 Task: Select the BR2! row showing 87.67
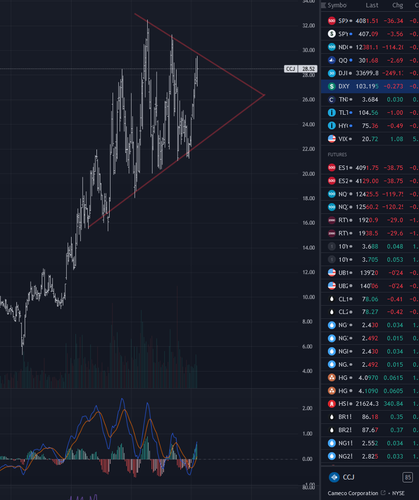point(370,430)
